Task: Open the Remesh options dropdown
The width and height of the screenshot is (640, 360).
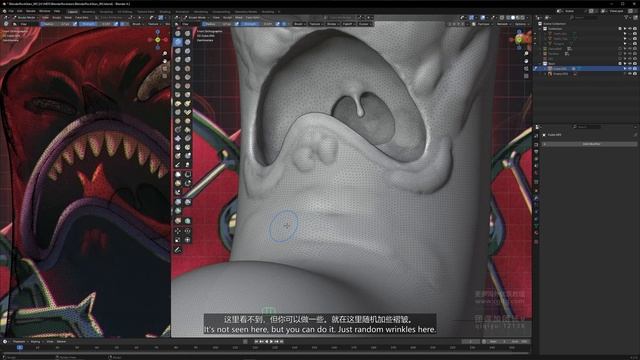Action: [503, 24]
